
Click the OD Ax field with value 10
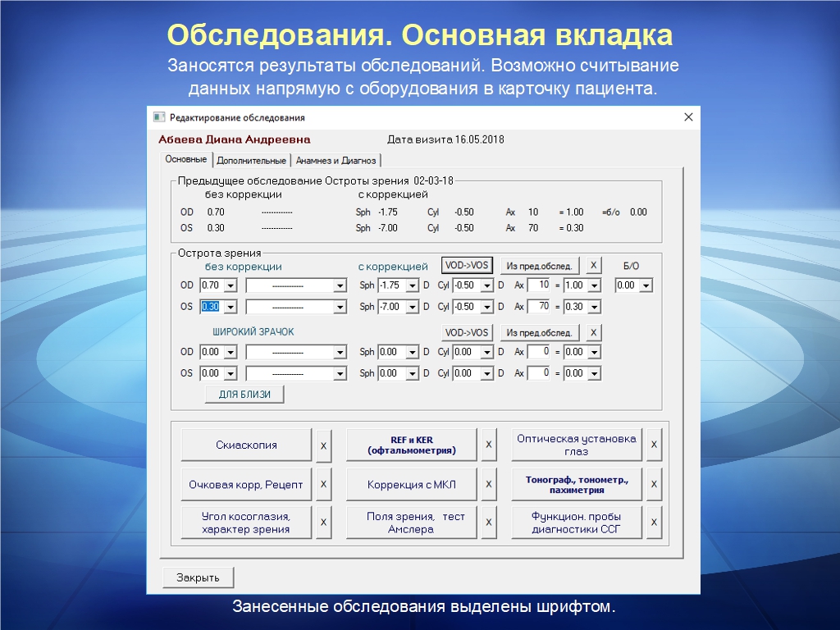coord(538,285)
